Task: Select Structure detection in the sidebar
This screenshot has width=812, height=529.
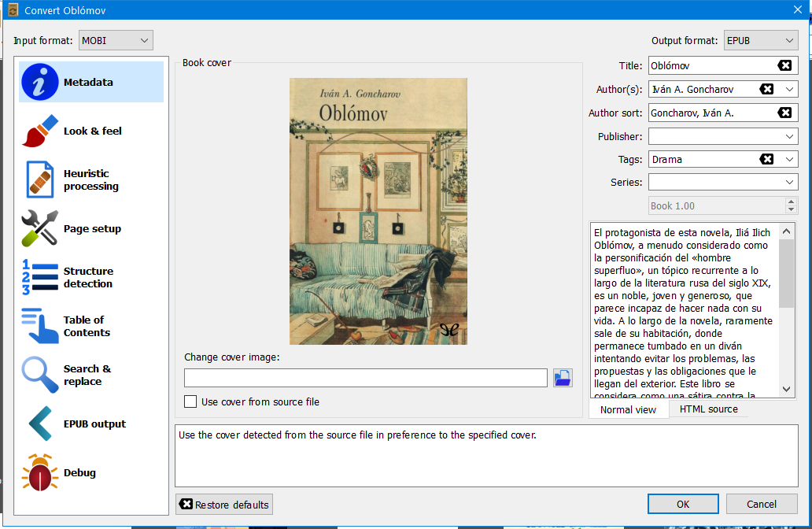Action: click(x=91, y=277)
